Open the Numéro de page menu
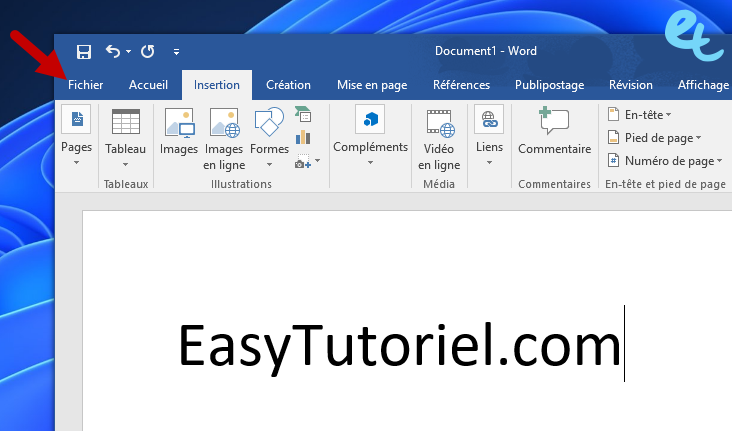This screenshot has height=431, width=732. (665, 161)
